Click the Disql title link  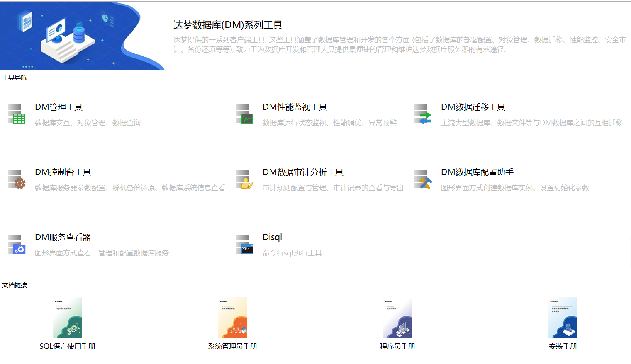[x=272, y=237]
